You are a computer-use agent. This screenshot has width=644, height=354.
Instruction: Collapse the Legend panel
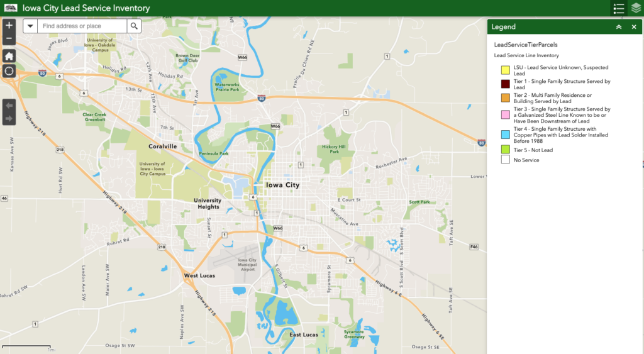(x=619, y=27)
